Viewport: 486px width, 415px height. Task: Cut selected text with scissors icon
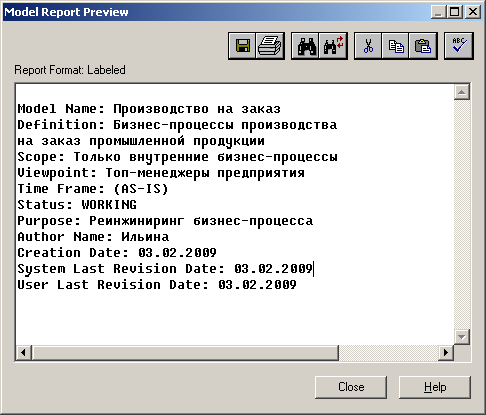pos(368,46)
